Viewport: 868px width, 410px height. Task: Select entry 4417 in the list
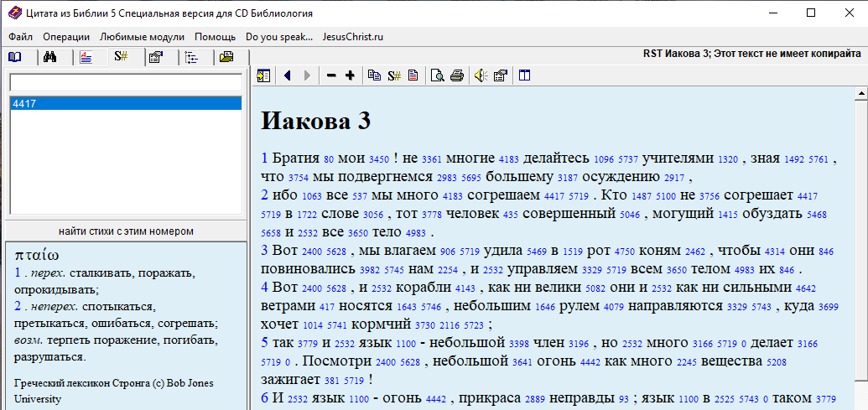tap(126, 103)
